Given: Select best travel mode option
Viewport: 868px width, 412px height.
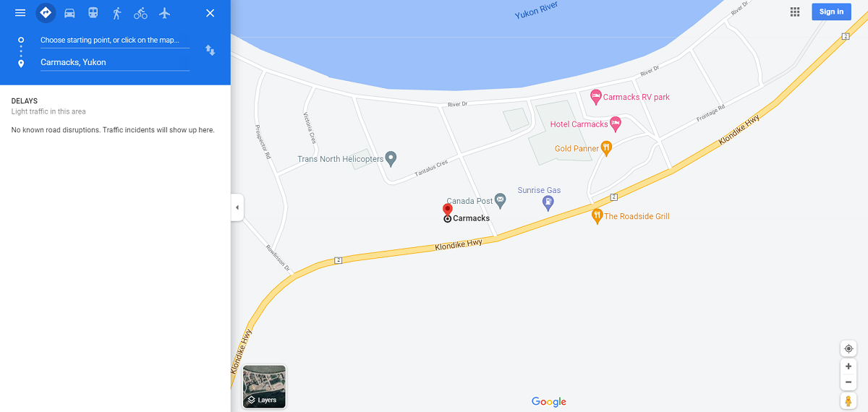Looking at the screenshot, I should 46,13.
